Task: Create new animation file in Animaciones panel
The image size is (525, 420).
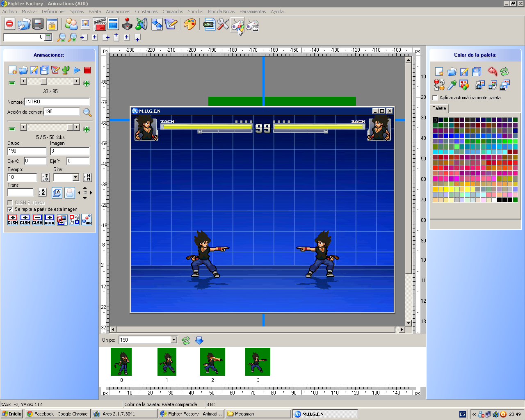Action: point(13,70)
